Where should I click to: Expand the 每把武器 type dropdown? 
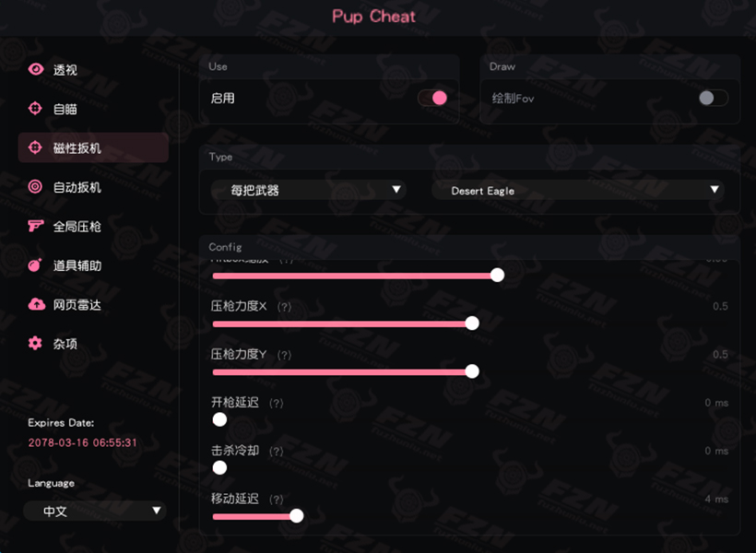pos(309,190)
